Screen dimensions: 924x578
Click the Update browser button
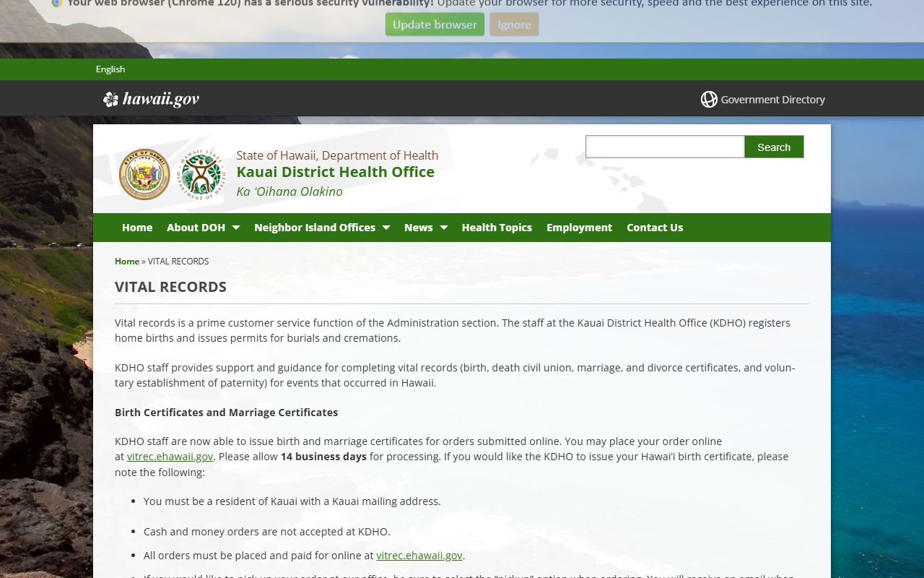tap(435, 25)
